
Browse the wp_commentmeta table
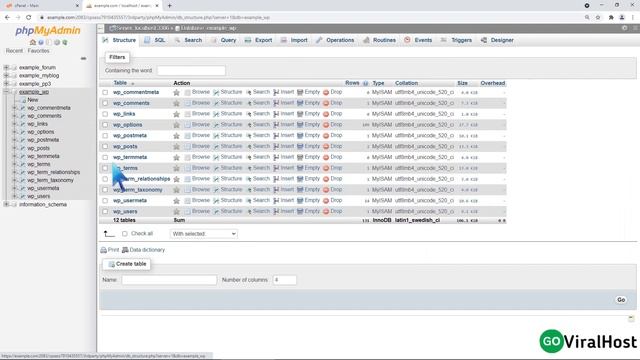(x=197, y=92)
